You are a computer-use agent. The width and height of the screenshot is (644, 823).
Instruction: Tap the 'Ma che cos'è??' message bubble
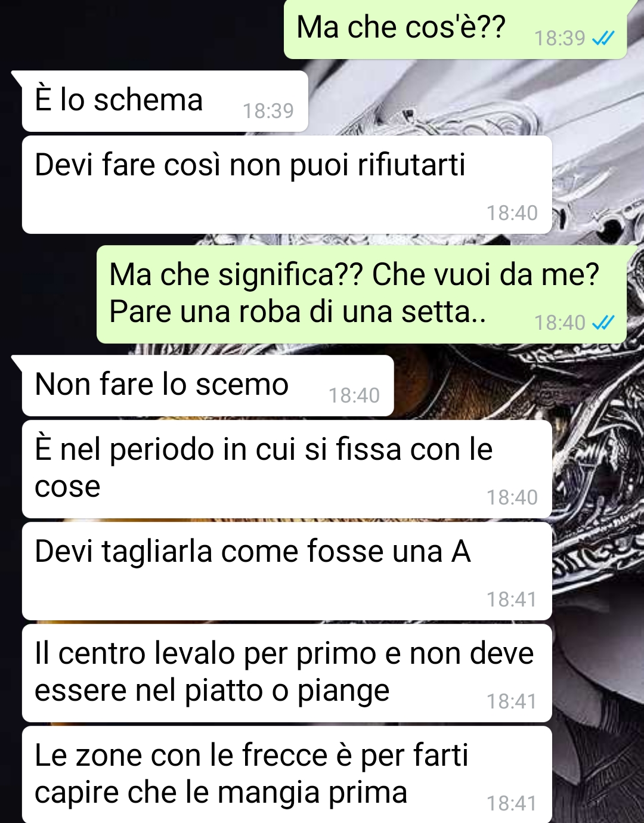(455, 29)
